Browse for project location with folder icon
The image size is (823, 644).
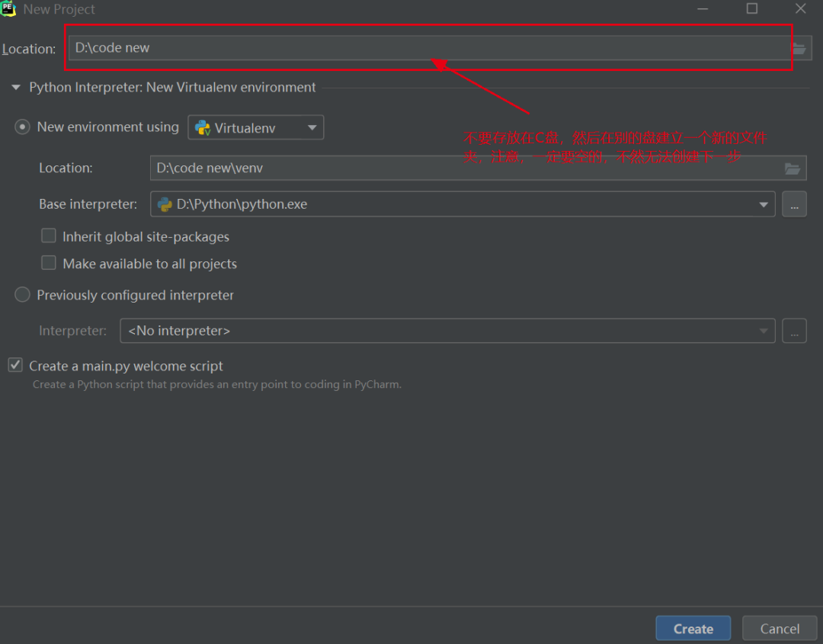[x=799, y=48]
